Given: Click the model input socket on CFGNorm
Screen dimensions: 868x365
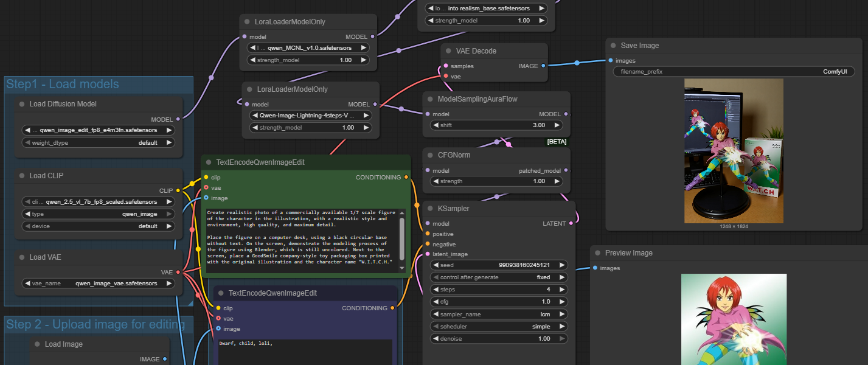Looking at the screenshot, I should pos(428,171).
